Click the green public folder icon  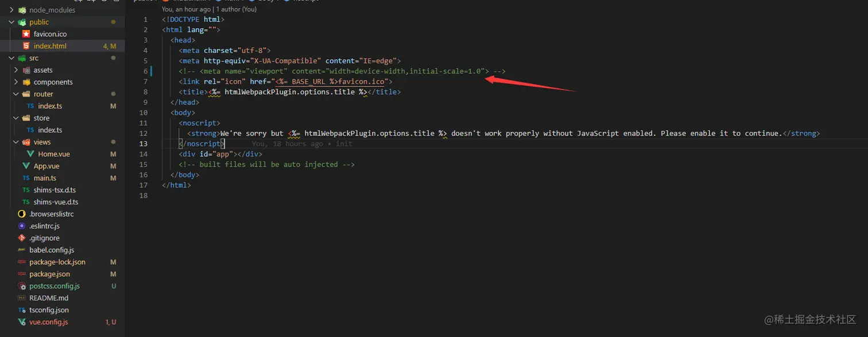tap(22, 22)
